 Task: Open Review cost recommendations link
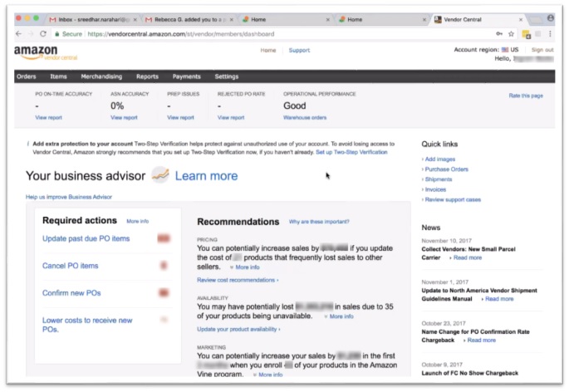(238, 280)
